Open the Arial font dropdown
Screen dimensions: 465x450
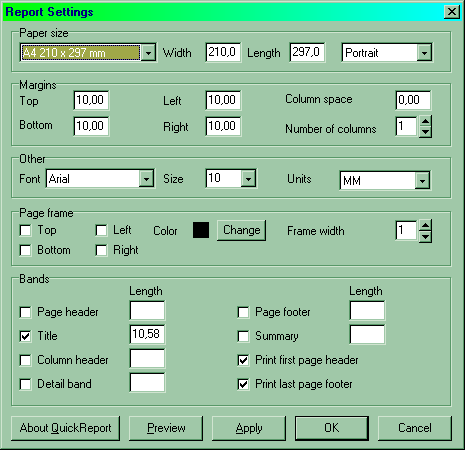point(146,179)
